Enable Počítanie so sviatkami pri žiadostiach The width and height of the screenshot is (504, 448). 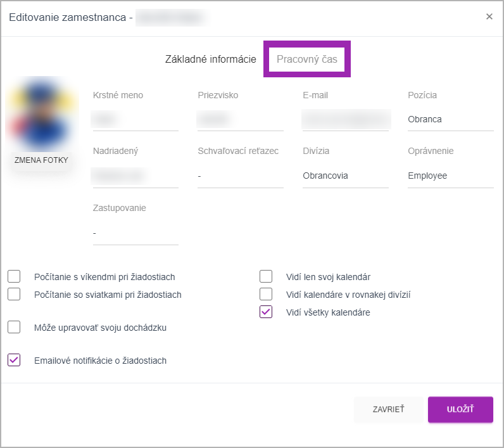[x=14, y=294]
